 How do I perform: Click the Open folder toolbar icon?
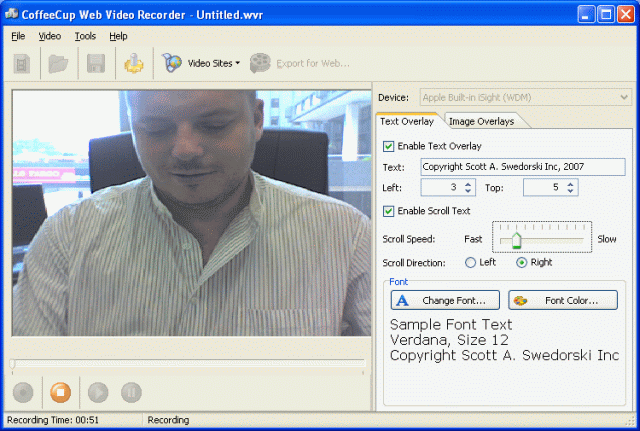[x=59, y=64]
